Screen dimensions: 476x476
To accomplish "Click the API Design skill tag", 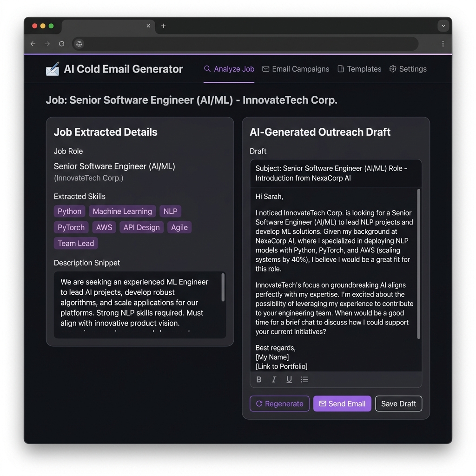I will (x=141, y=227).
